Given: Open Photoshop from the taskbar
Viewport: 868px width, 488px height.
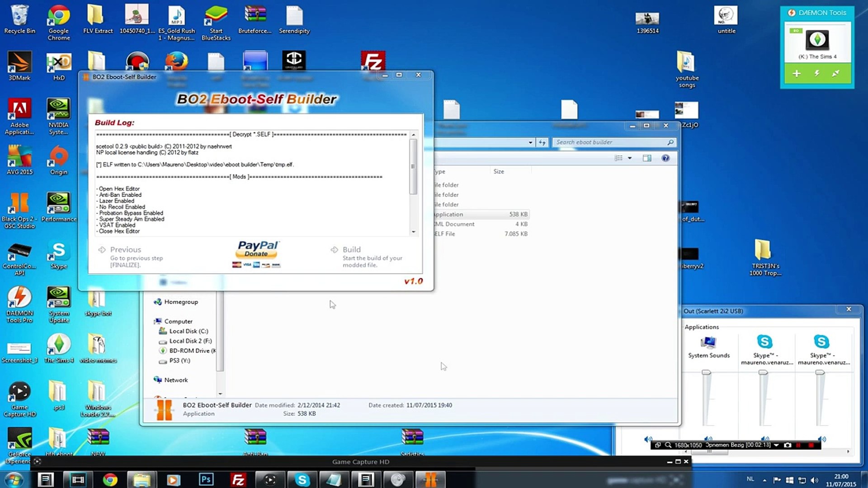Looking at the screenshot, I should (x=206, y=479).
